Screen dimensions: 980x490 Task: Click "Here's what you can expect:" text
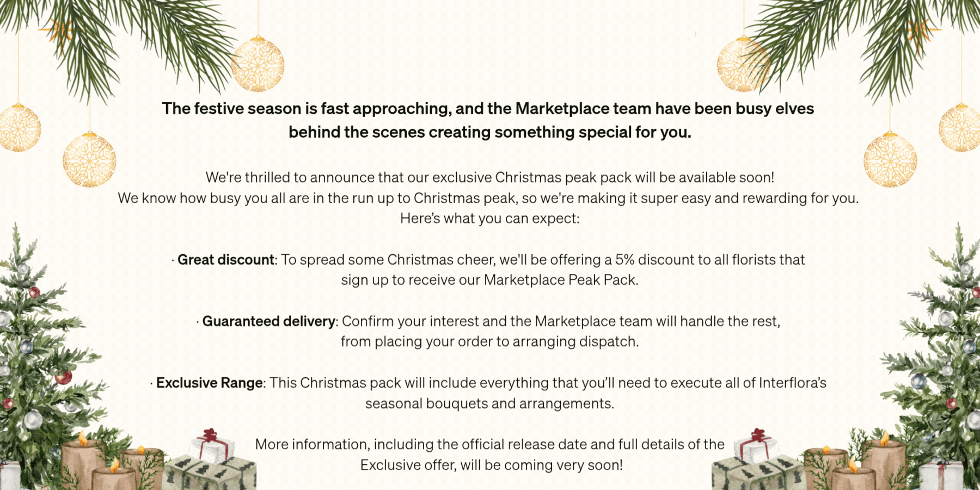tap(489, 218)
